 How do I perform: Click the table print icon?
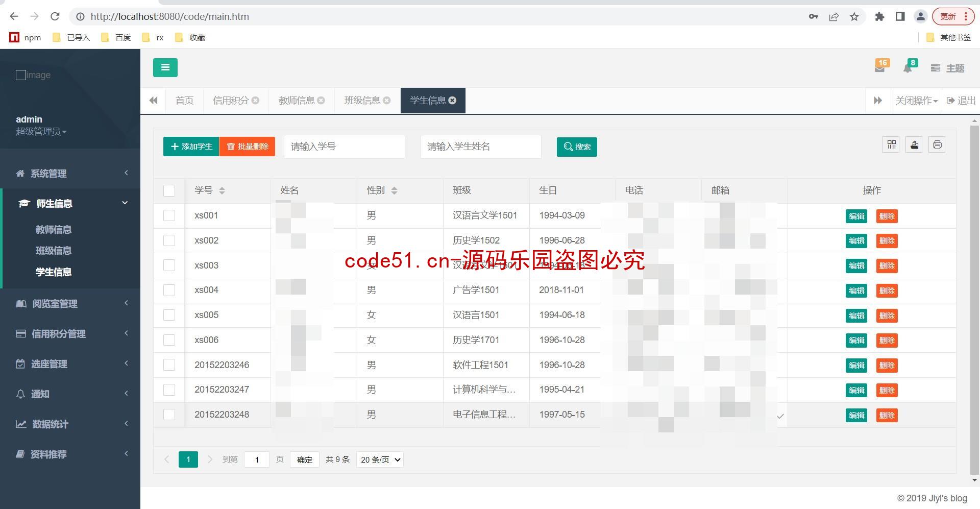coord(937,145)
